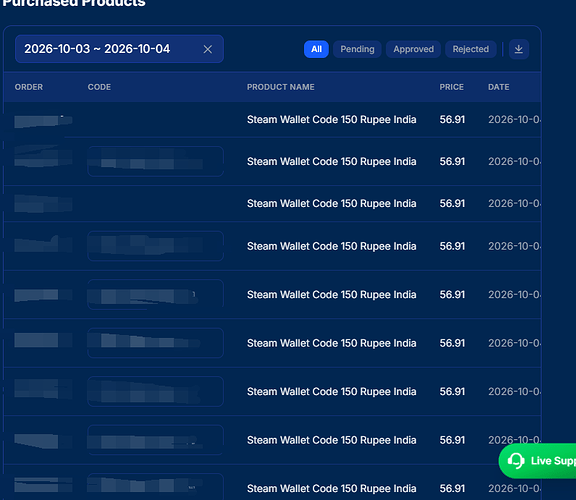576x500 pixels.
Task: Show All orders filter
Action: 316,49
